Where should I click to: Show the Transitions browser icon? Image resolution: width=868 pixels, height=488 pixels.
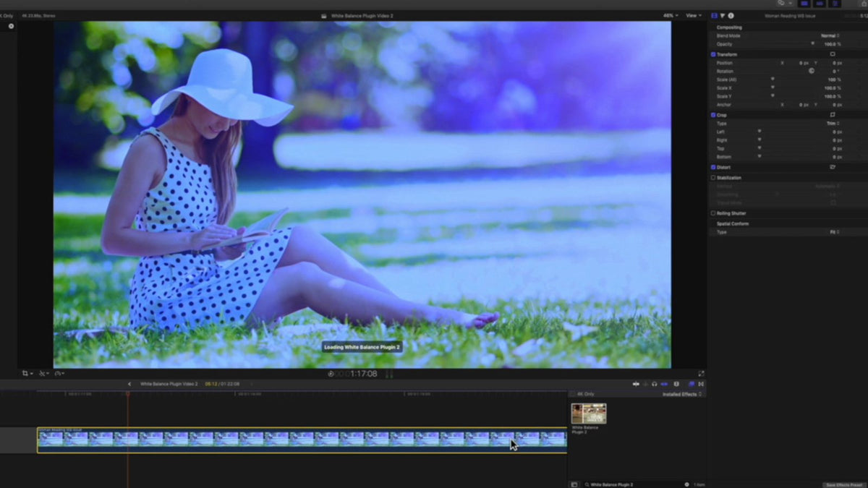click(x=701, y=384)
